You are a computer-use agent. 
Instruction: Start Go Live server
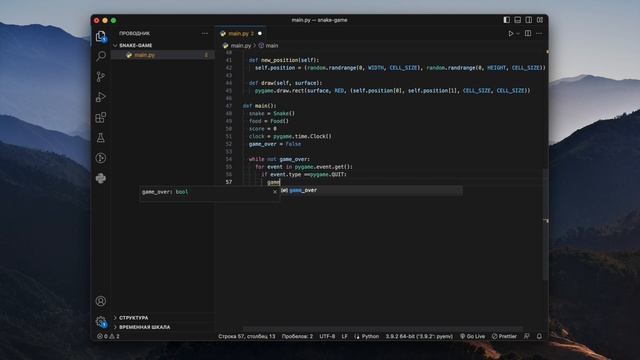[473, 336]
